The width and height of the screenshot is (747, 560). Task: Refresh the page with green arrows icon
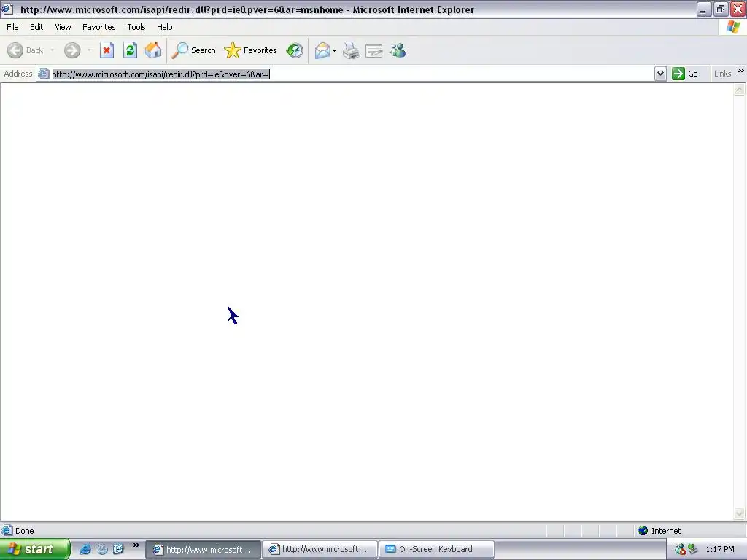coord(130,50)
